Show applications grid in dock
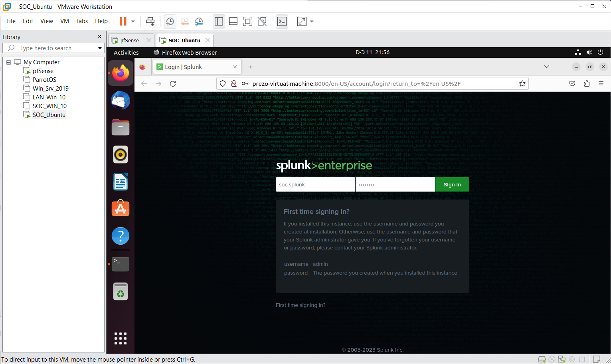Screen dimensions: 611x364 [x=121, y=338]
